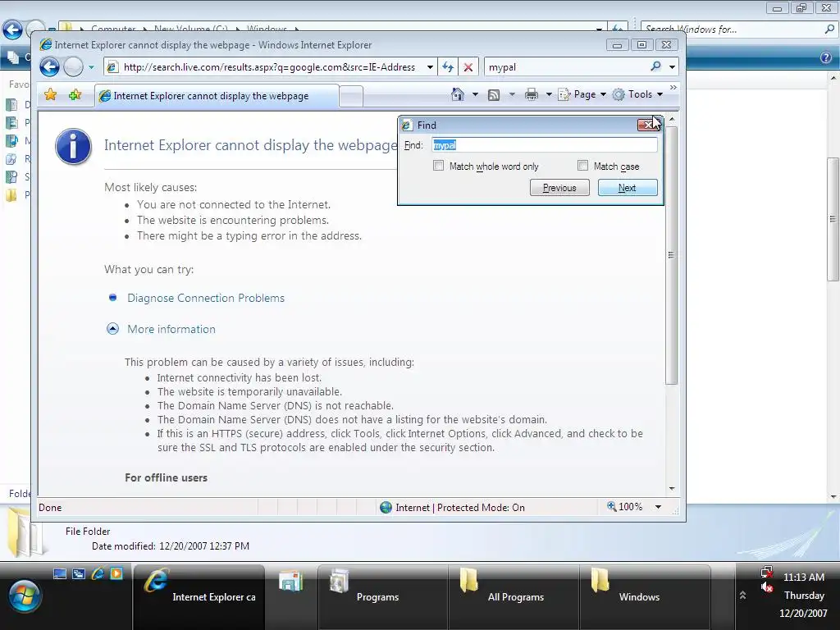Open the Page menu
This screenshot has width=840, height=630.
tap(582, 94)
